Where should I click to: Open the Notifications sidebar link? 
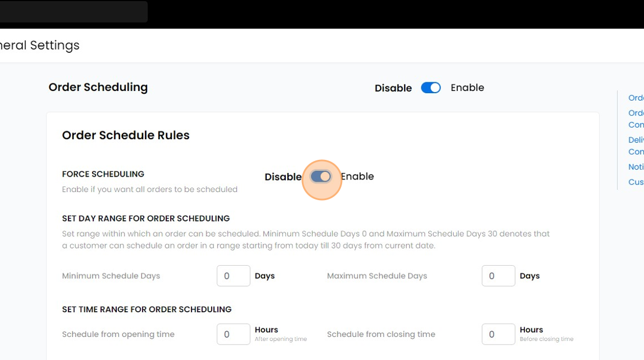pos(635,166)
